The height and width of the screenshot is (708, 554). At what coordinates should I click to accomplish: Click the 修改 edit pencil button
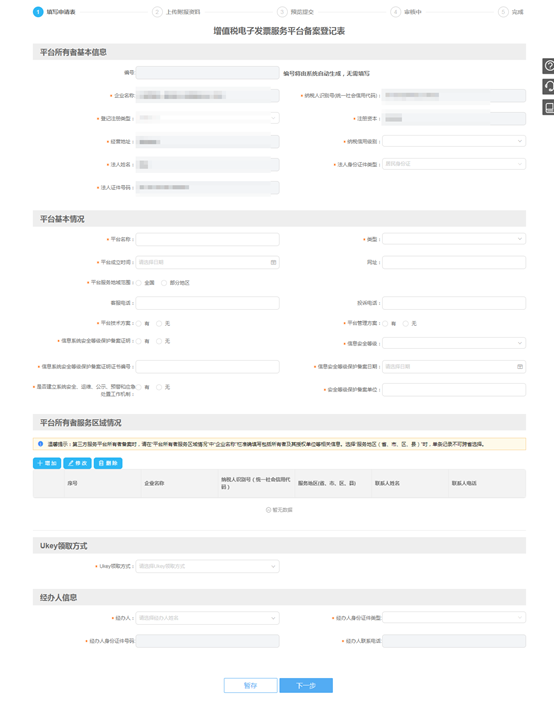tap(77, 463)
